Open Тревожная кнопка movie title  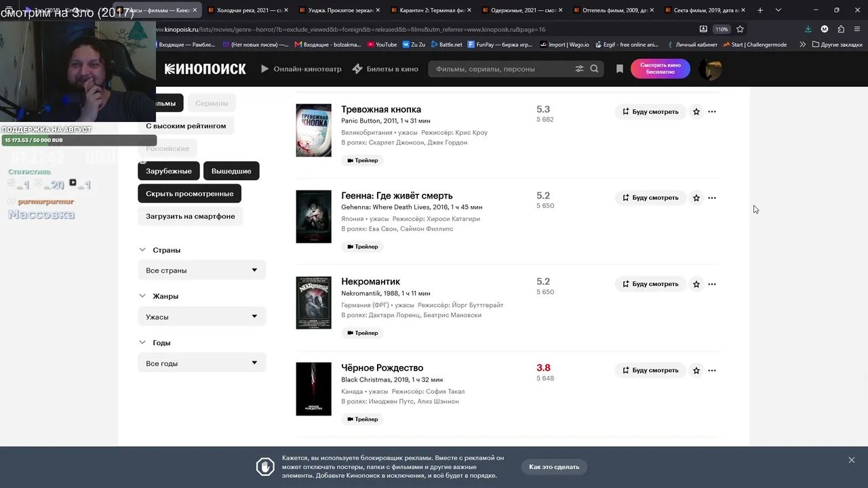click(381, 109)
